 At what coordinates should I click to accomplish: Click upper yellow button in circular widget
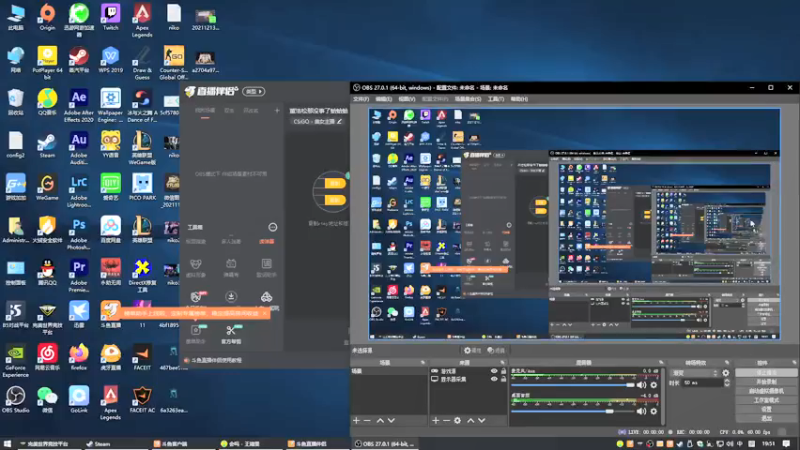[335, 184]
